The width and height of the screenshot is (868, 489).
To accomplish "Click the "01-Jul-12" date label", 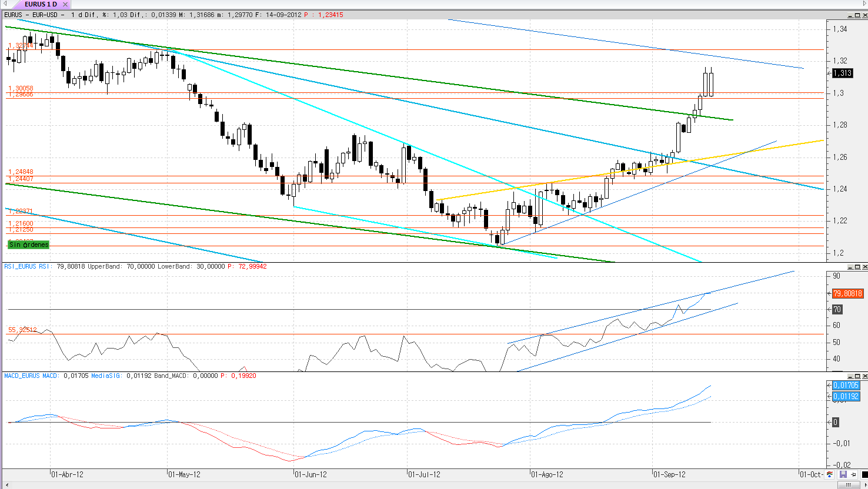I will [x=424, y=474].
